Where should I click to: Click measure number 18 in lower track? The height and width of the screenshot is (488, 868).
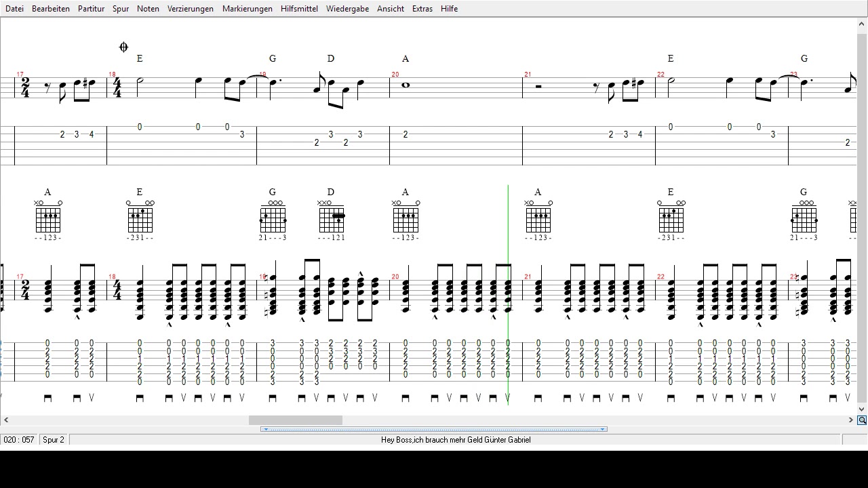[113, 277]
